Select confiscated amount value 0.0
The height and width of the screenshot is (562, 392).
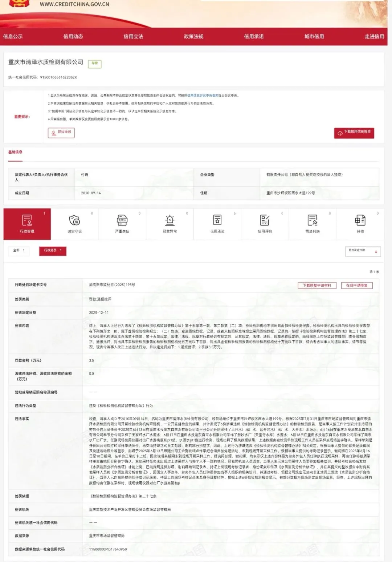[91, 374]
